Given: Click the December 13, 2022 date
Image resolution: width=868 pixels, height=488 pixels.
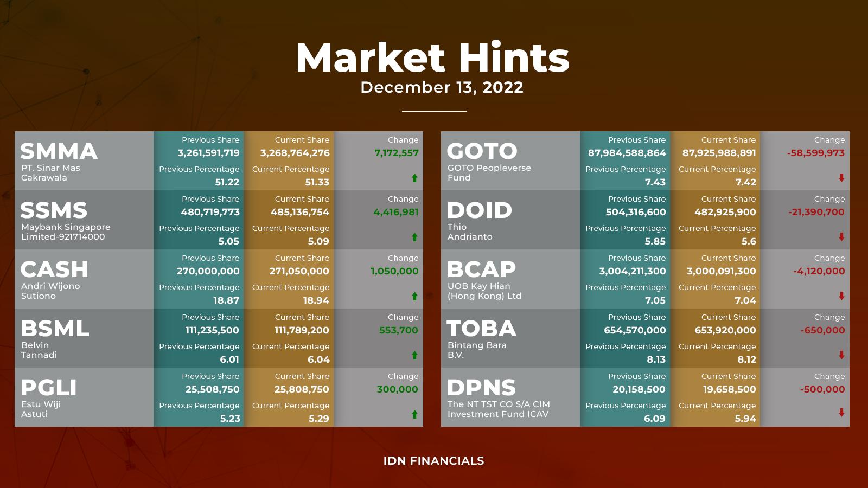Looking at the screenshot, I should [442, 87].
